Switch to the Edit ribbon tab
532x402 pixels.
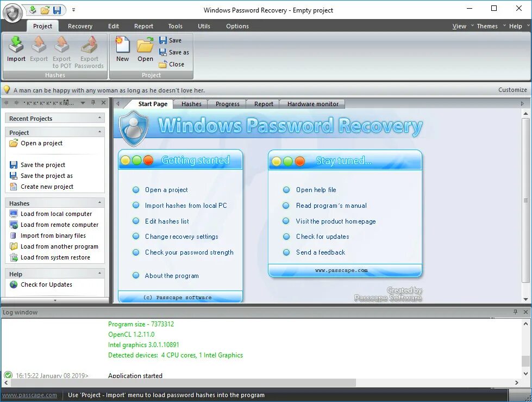point(114,26)
